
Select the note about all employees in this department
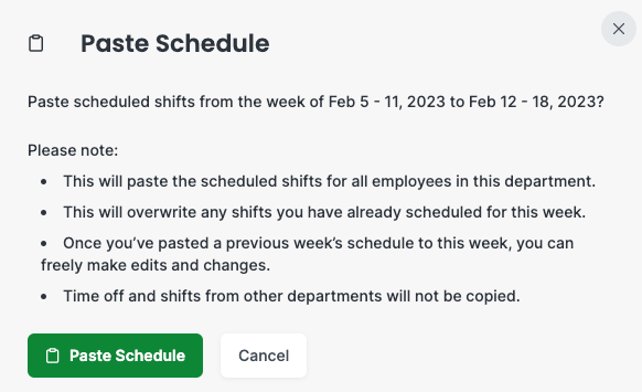coord(329,181)
